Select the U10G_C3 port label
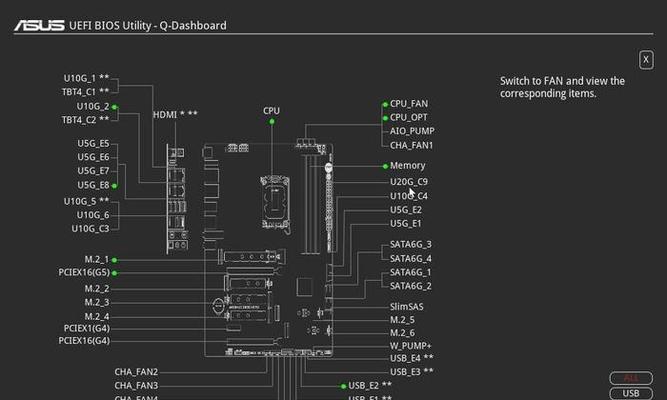Image resolution: width=667 pixels, height=400 pixels. coord(90,229)
